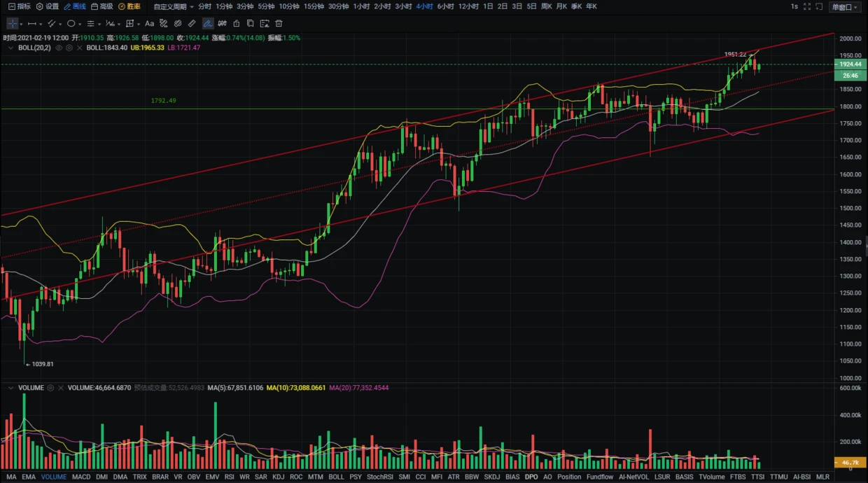Open crosshair tool dropdown arrow
The image size is (868, 483).
point(21,24)
